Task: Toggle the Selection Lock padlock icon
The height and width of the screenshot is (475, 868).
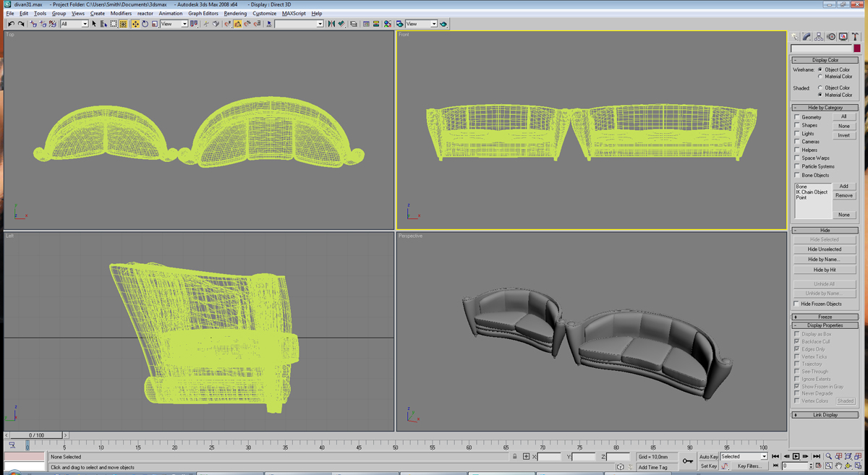Action: point(515,457)
